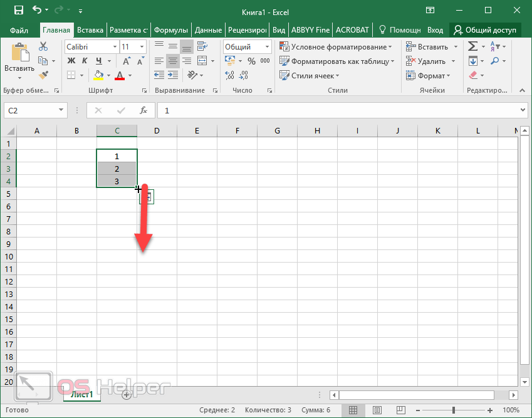This screenshot has height=418, width=532.
Task: Toggle bottom vertical alignment
Action: coord(187,46)
